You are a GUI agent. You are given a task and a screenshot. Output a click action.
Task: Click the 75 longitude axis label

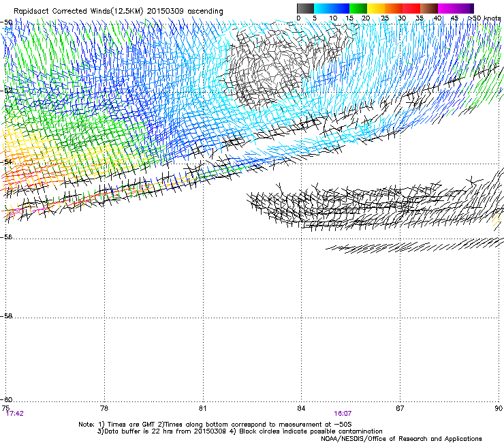(x=5, y=408)
